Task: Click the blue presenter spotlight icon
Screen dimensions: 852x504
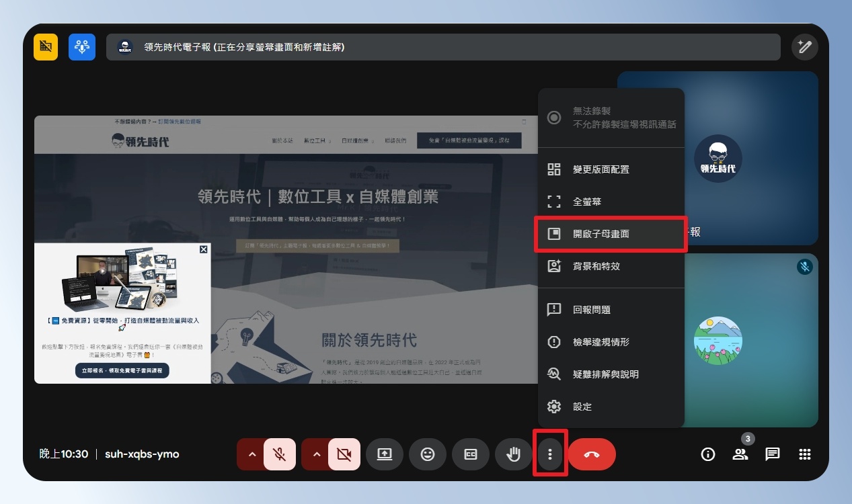Action: (x=82, y=47)
